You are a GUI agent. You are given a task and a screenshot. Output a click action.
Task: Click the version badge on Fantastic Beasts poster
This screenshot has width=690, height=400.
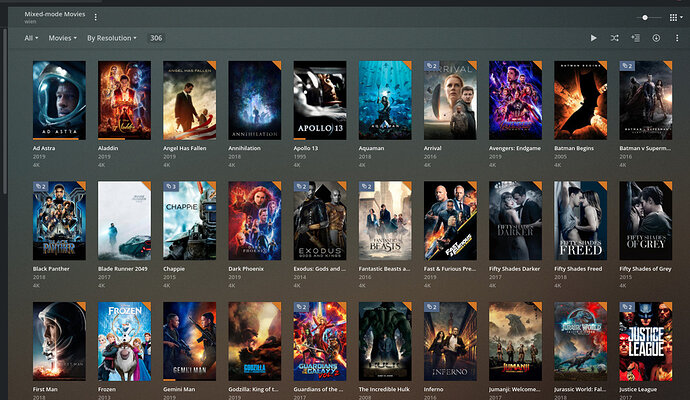click(366, 187)
